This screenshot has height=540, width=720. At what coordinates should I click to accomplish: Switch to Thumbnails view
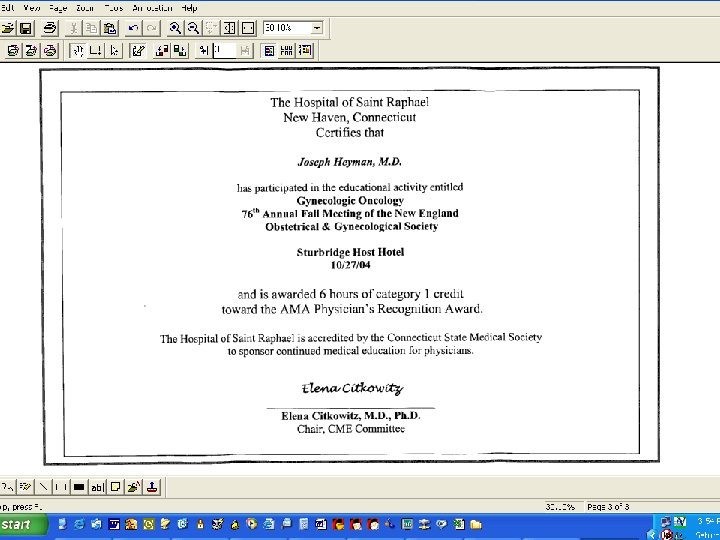tap(287, 50)
